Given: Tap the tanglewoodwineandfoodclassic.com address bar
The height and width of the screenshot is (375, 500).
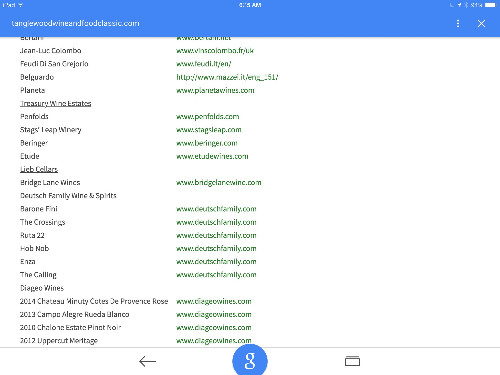Looking at the screenshot, I should click(75, 23).
